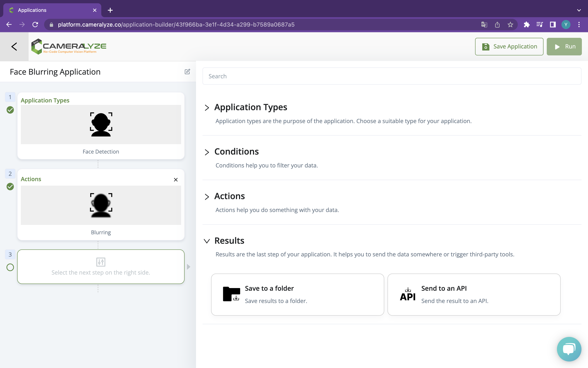Remove the Actions step with the X
Image resolution: width=588 pixels, height=368 pixels.
[x=176, y=180]
